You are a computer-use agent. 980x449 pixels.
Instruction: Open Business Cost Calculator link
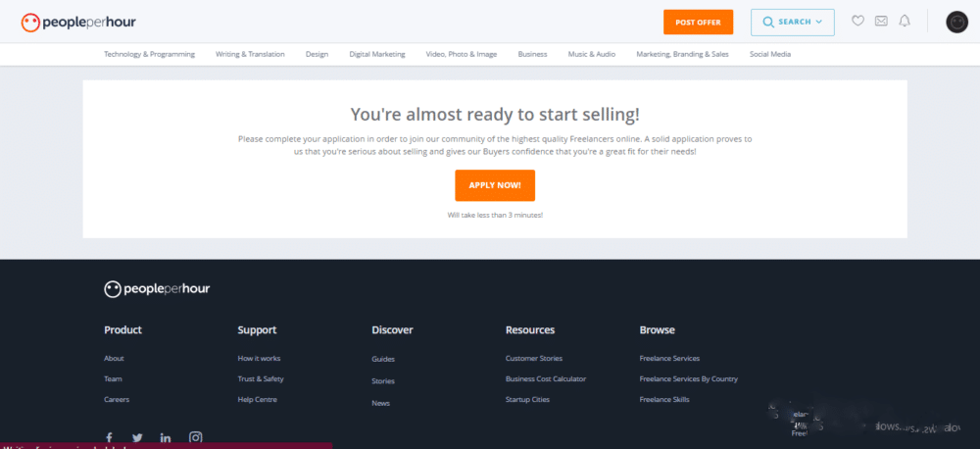pos(546,378)
